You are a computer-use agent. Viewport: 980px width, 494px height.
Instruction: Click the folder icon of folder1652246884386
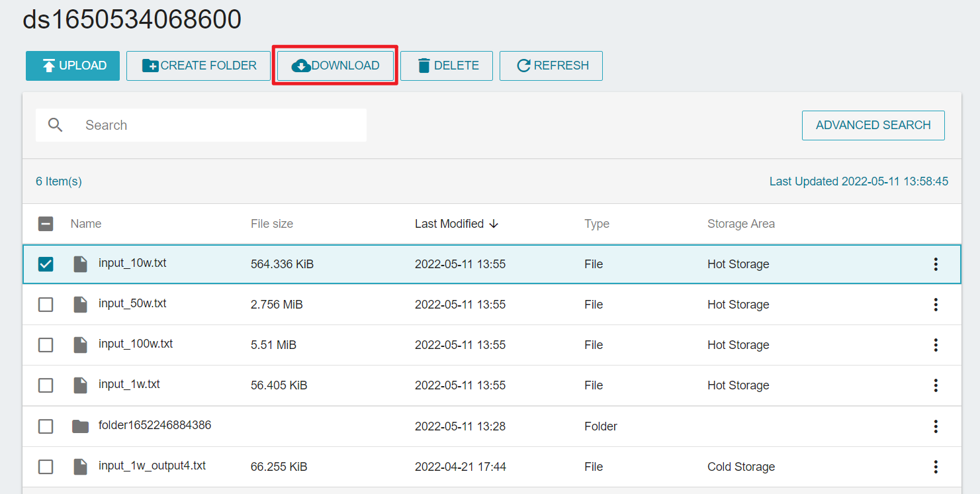(80, 426)
